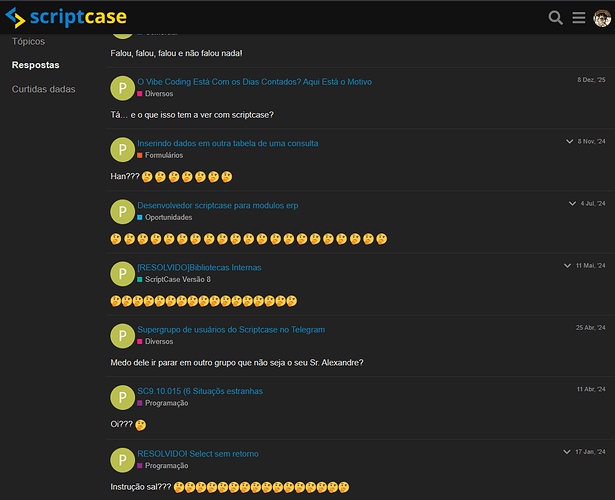Open the hamburger menu icon
The height and width of the screenshot is (500, 615).
coord(579,17)
